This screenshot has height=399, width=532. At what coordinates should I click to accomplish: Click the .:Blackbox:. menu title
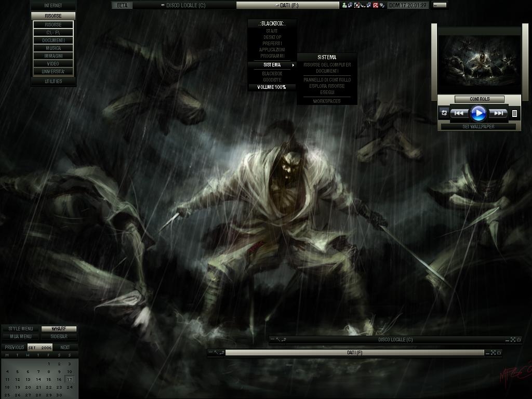(272, 23)
